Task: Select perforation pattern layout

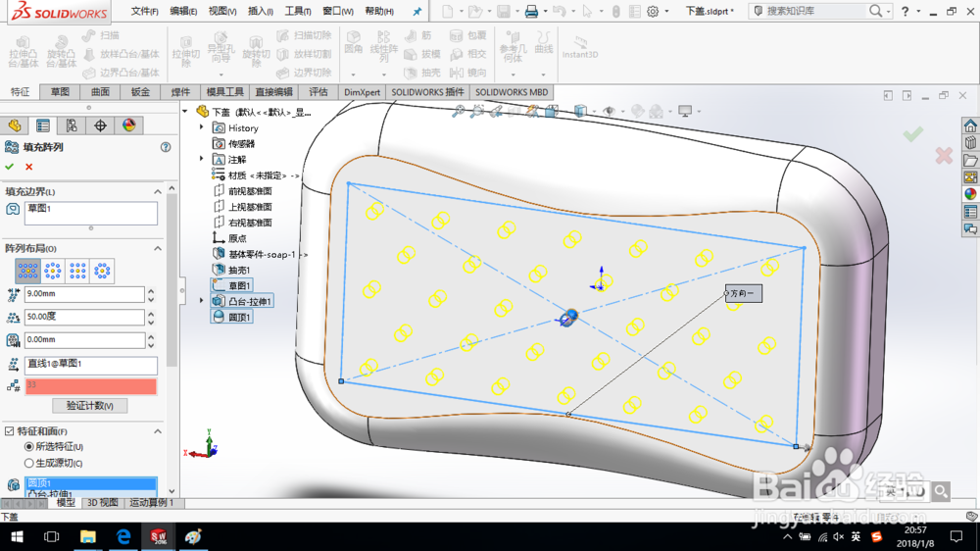Action: pos(27,271)
